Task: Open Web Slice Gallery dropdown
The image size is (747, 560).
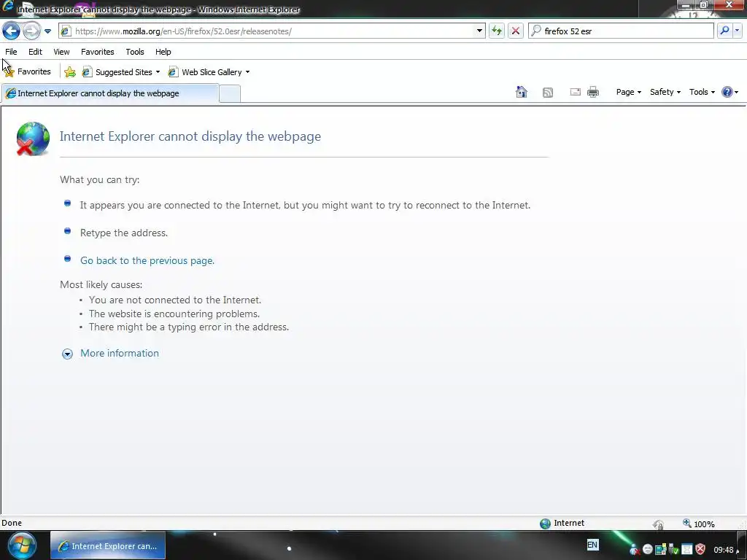Action: (x=209, y=72)
